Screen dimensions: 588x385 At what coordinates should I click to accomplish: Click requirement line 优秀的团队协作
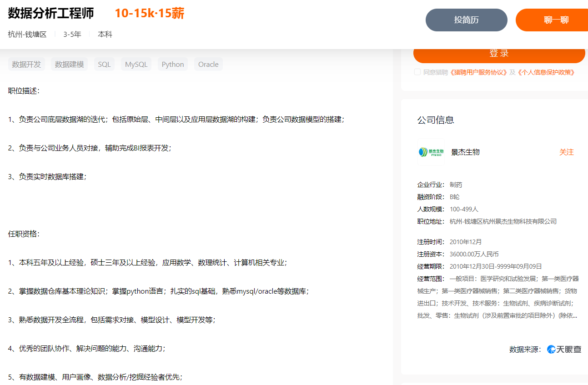click(x=87, y=349)
